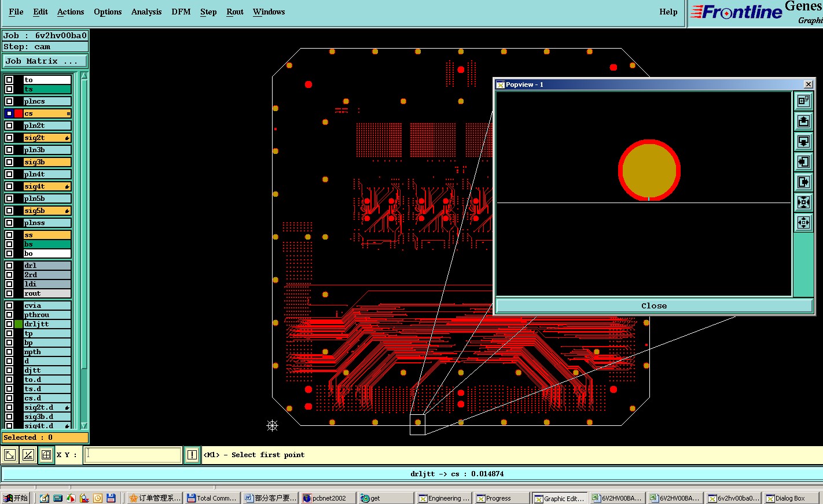Open the Job Matrix ... selector
Image resolution: width=823 pixels, height=504 pixels.
[45, 61]
